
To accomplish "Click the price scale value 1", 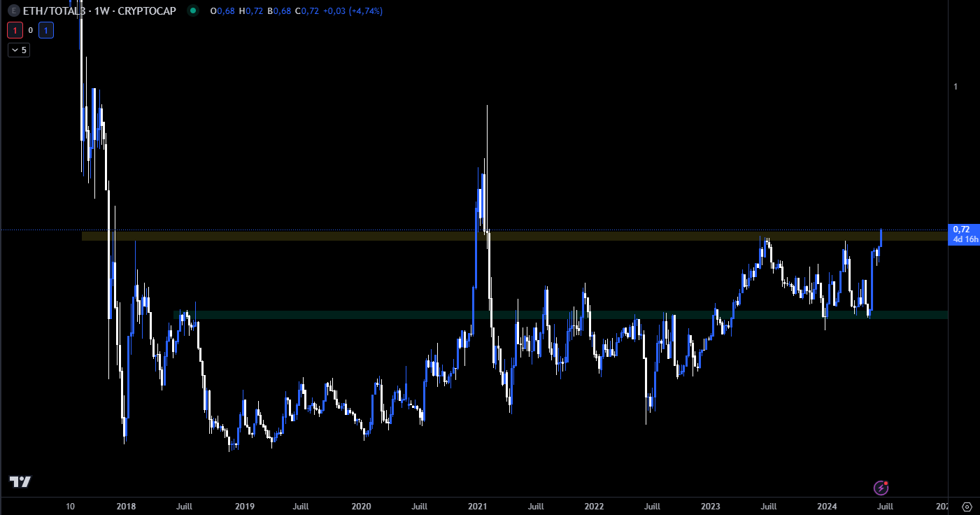I will click(x=956, y=86).
